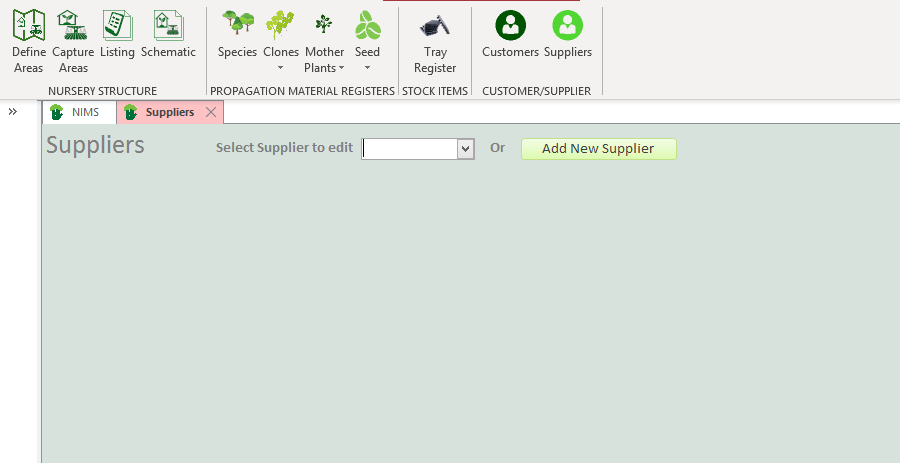Viewport: 900px width, 463px height.
Task: Click the Capture Areas icon
Action: [x=73, y=41]
